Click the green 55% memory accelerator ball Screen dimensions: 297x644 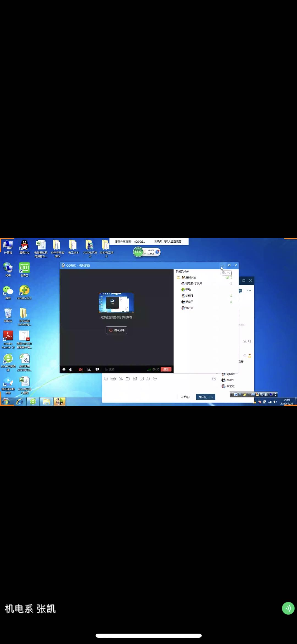coord(138,252)
